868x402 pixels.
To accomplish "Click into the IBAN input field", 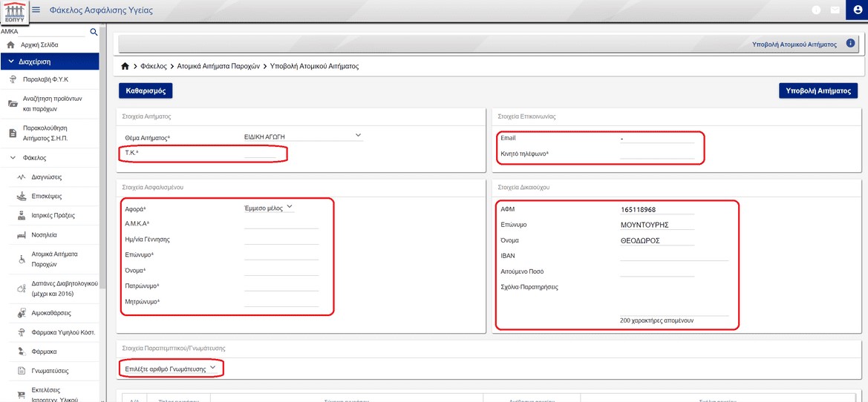I will point(673,256).
